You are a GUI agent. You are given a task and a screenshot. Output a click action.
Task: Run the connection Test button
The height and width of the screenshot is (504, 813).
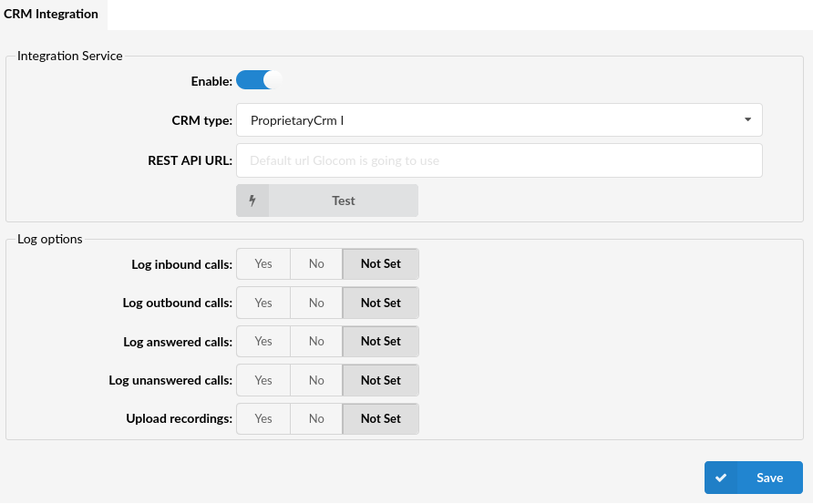click(327, 201)
